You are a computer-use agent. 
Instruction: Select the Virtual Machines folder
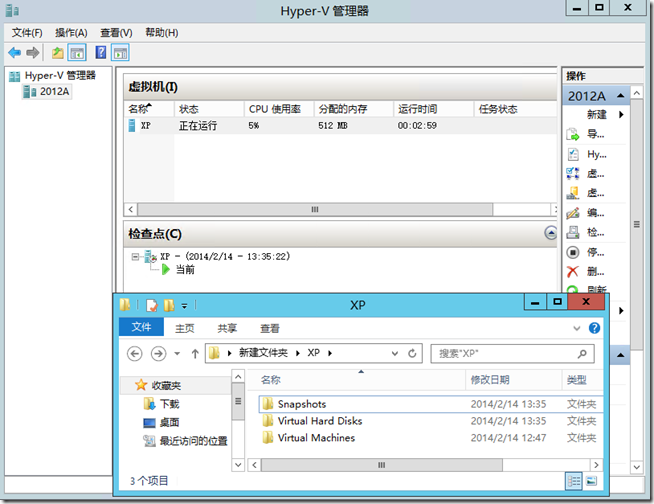pos(431,438)
